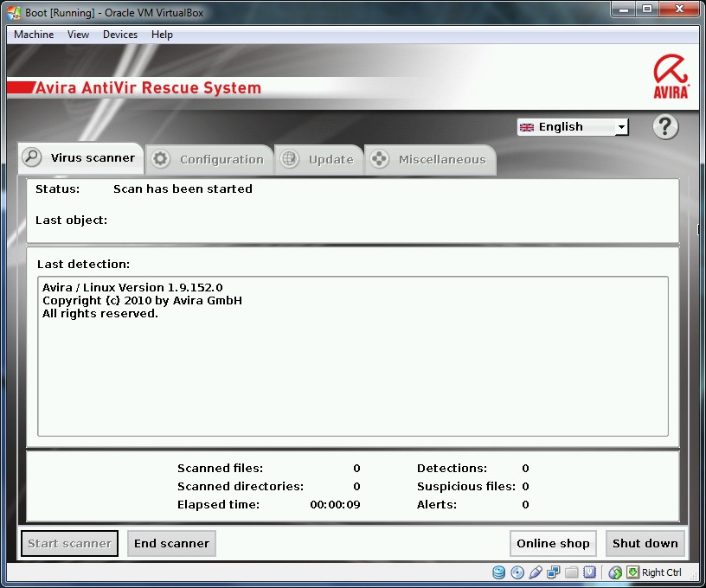Click the VirtualBox icon in the title bar
This screenshot has height=588, width=706.
click(x=14, y=12)
